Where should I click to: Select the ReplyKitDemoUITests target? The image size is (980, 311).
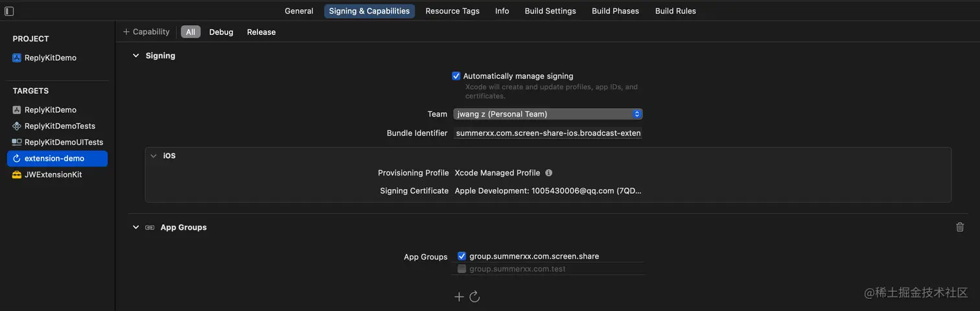coord(64,143)
